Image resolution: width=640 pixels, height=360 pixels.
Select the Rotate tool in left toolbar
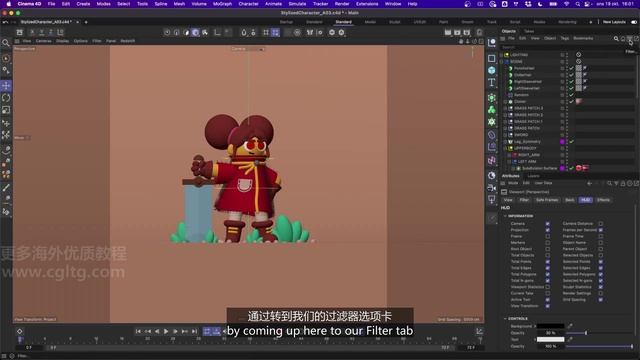6,98
